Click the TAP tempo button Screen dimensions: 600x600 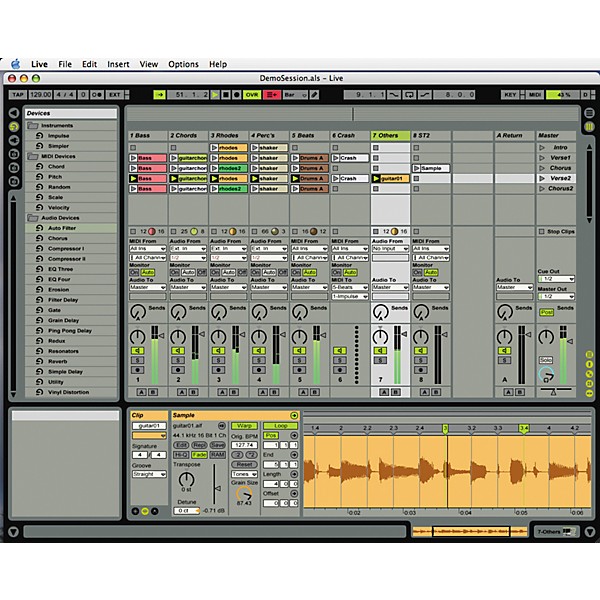coord(18,95)
